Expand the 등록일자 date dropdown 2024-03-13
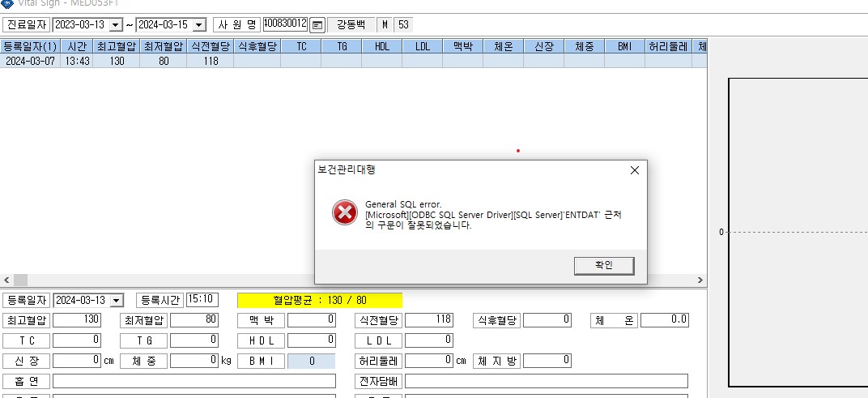Viewport: 868px width, 398px height. pos(117,301)
